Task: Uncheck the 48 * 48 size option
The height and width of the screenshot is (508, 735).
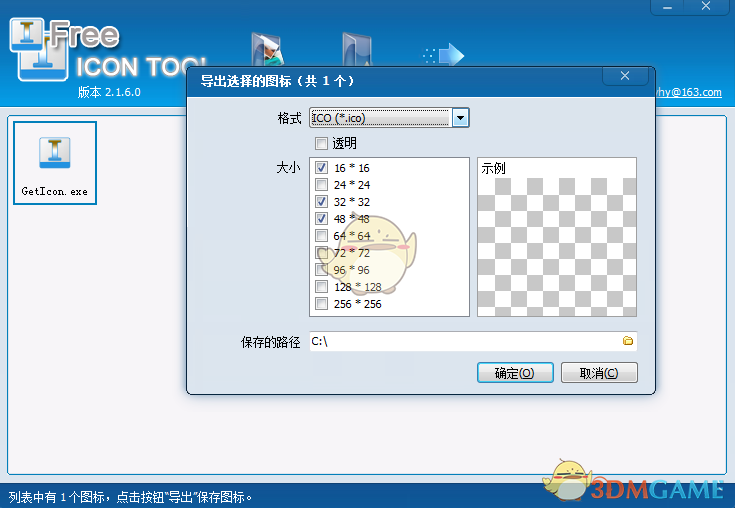Action: 321,218
